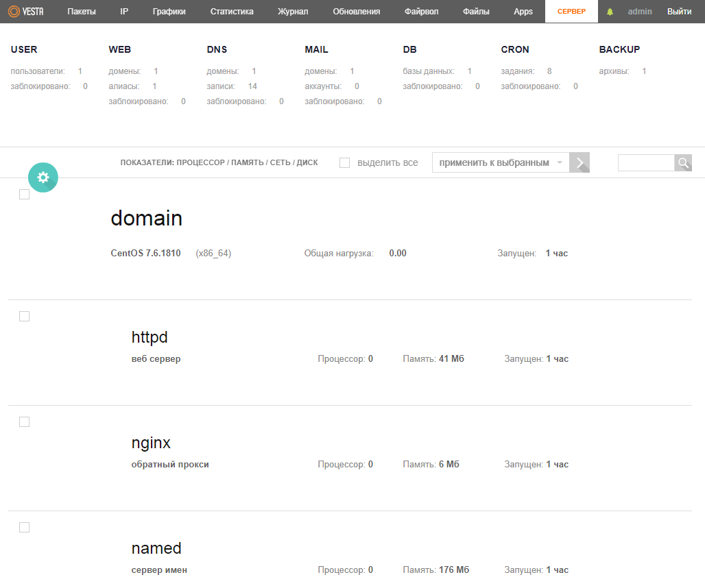Focus the search input field
The image size is (705, 588).
[x=646, y=162]
